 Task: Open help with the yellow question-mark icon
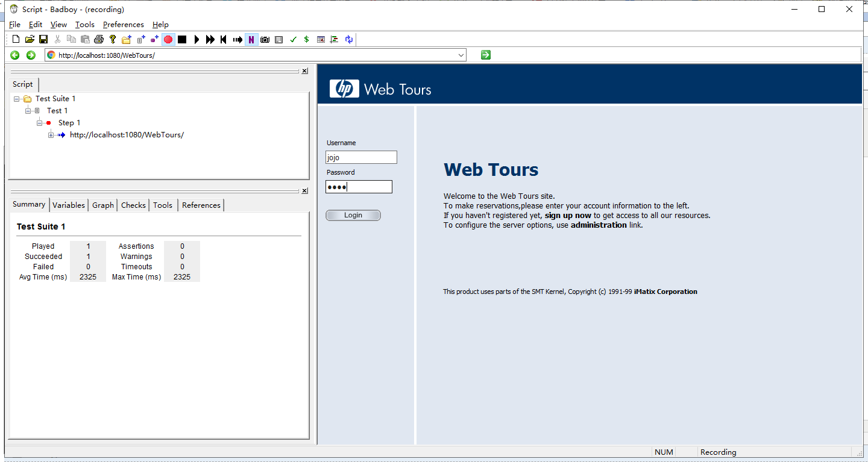112,40
